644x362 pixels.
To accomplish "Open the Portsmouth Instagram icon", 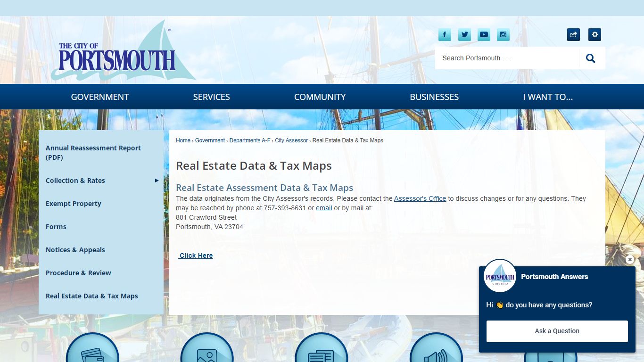I will pos(504,34).
